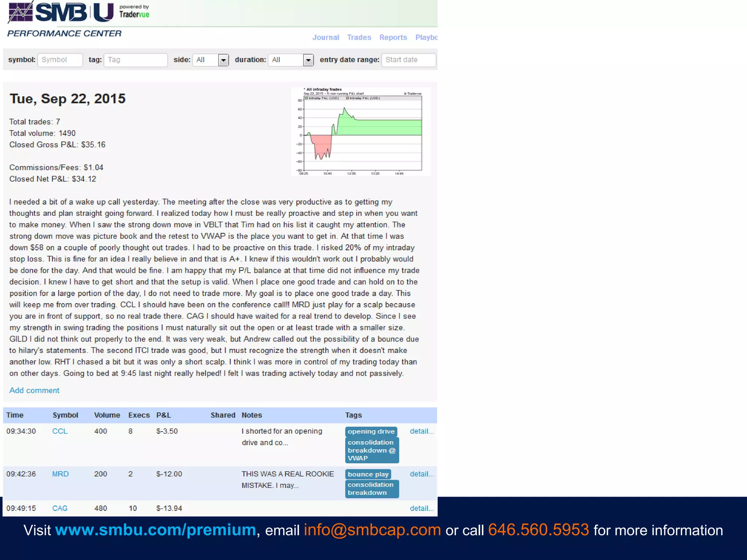Open the MRD symbol link

[60, 474]
